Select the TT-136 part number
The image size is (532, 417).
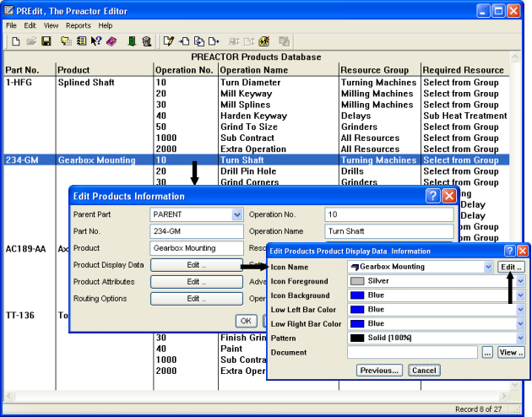tap(20, 316)
